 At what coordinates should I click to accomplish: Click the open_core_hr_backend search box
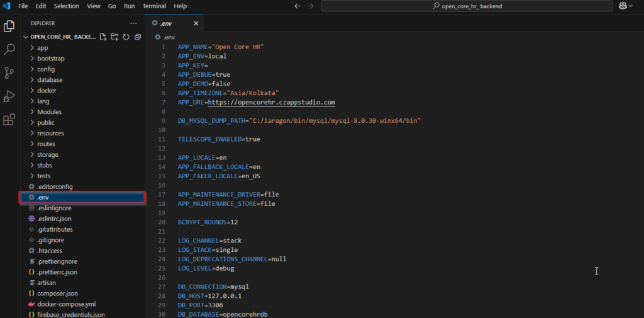coord(467,6)
